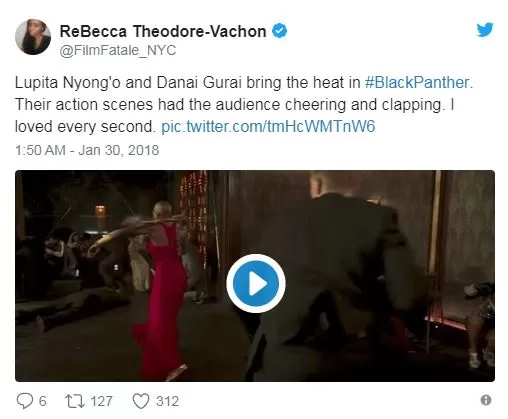Image resolution: width=508 pixels, height=419 pixels.
Task: Open the tweet info icon
Action: 486,400
